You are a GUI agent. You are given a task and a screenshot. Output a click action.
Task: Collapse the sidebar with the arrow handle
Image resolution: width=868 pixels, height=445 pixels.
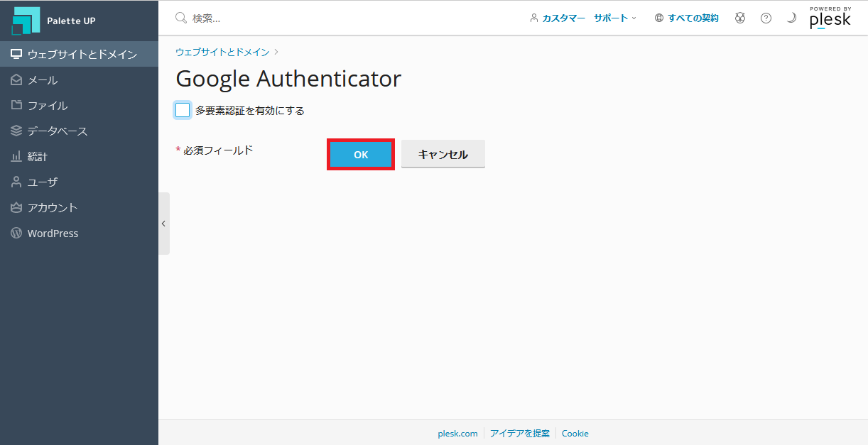[x=163, y=223]
